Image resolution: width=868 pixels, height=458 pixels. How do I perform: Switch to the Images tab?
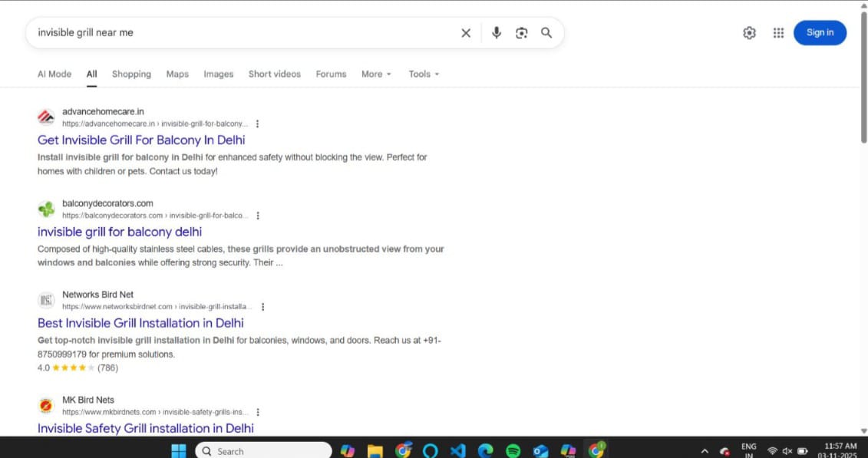pos(218,74)
